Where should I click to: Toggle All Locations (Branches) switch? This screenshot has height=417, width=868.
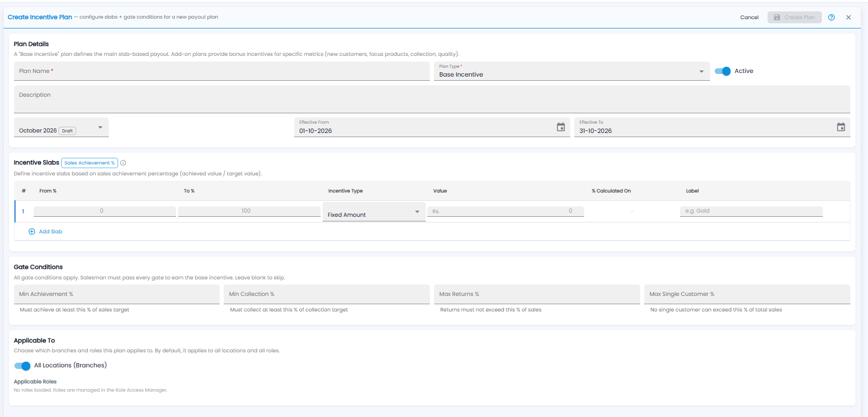tap(22, 366)
